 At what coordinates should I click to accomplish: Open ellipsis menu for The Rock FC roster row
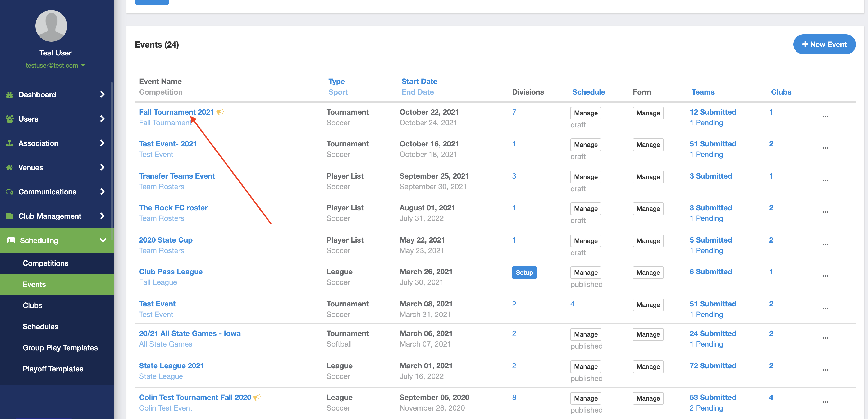(825, 212)
